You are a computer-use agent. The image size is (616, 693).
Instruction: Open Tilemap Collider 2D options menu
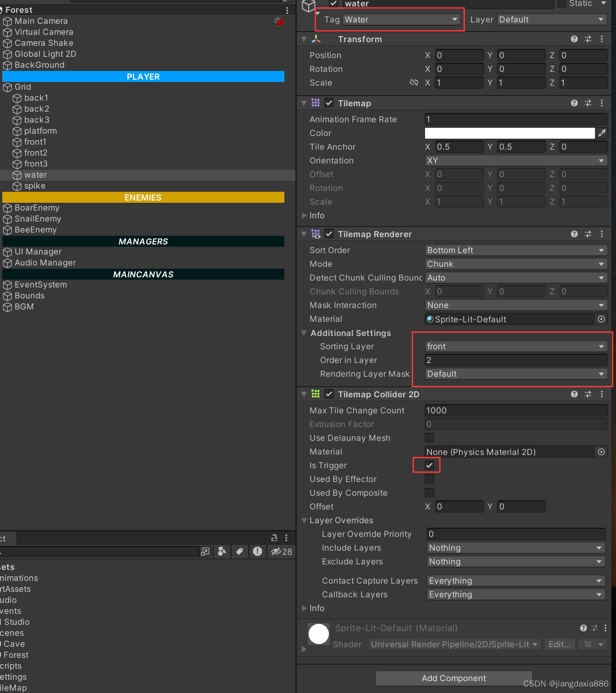pyautogui.click(x=602, y=395)
